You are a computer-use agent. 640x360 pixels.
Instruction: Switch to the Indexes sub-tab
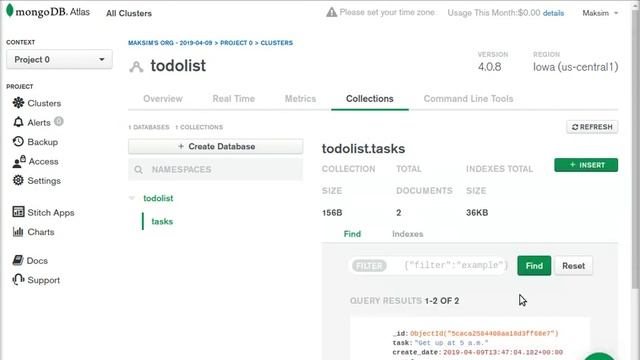tap(407, 234)
